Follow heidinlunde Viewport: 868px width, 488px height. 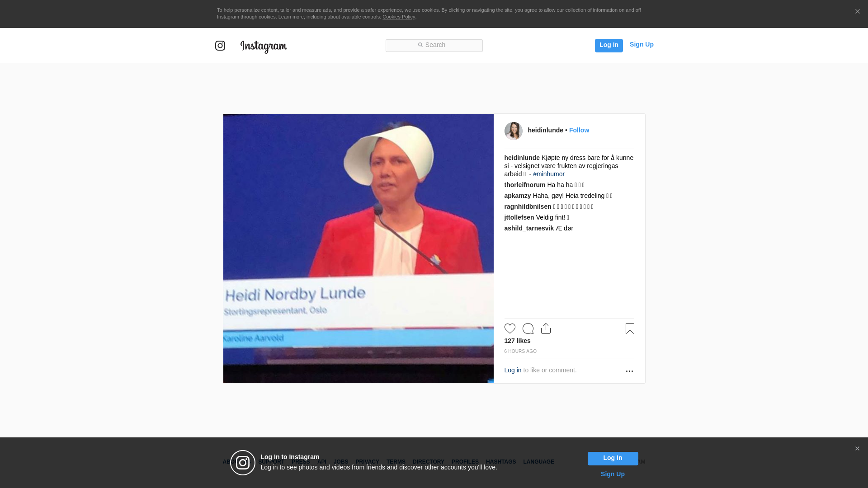coord(579,130)
